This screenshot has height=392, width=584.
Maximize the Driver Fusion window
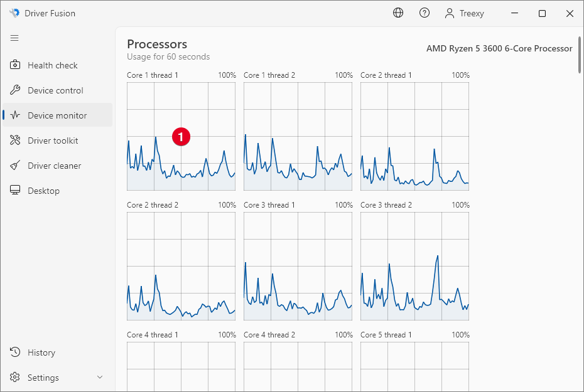click(543, 13)
